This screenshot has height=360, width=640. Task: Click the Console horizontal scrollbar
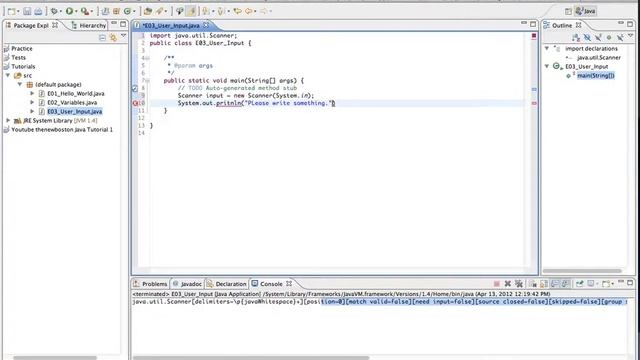pyautogui.click(x=251, y=358)
